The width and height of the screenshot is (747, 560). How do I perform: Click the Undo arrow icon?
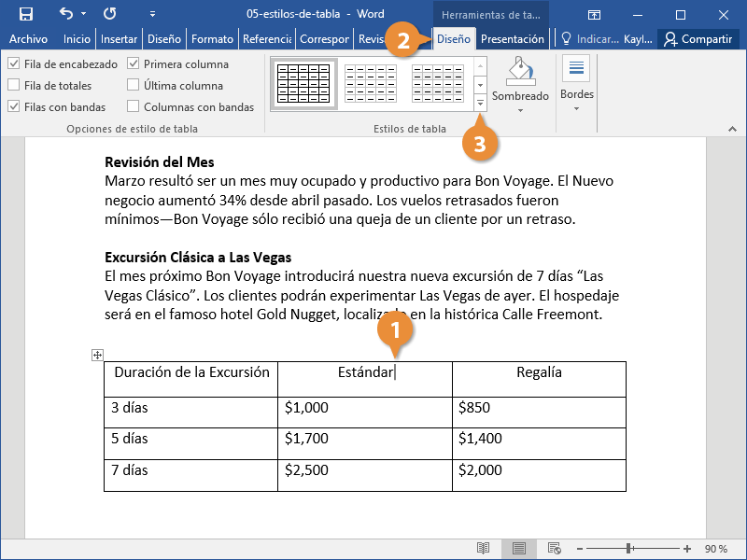point(66,13)
